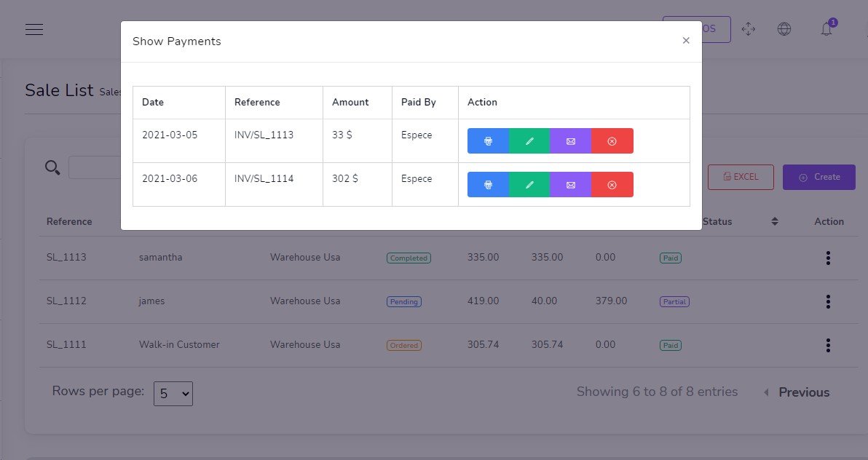The width and height of the screenshot is (868, 460).
Task: Go to the Previous page
Action: coord(797,392)
